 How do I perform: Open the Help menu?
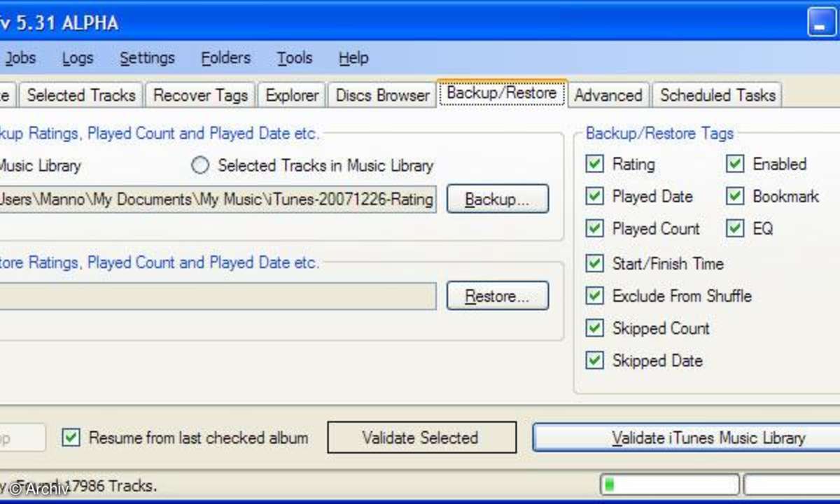tap(353, 58)
